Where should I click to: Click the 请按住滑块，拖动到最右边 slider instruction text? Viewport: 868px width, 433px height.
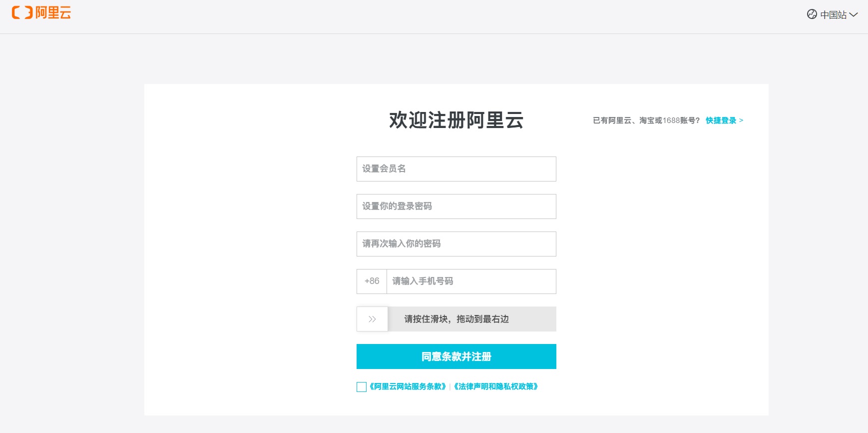point(456,319)
